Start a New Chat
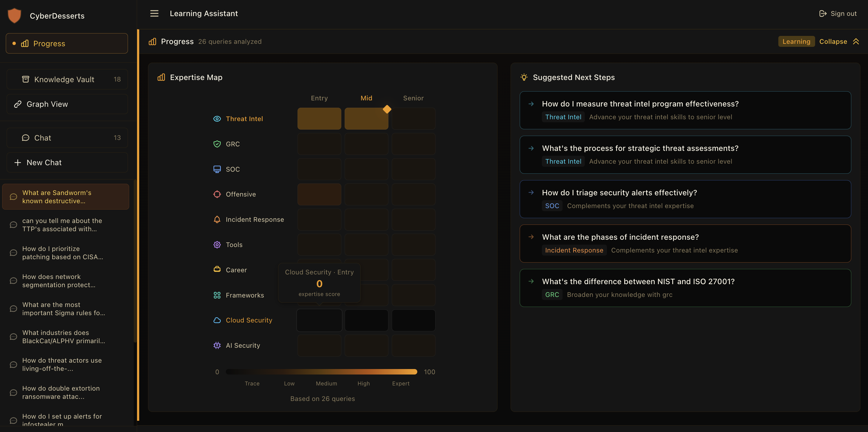Viewport: 868px width, 432px height. coord(67,162)
